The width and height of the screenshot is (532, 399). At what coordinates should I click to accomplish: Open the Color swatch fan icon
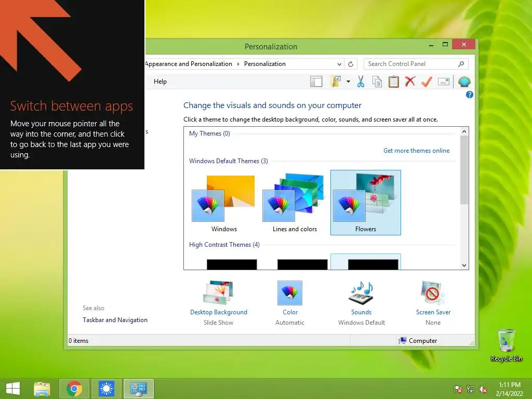(290, 293)
